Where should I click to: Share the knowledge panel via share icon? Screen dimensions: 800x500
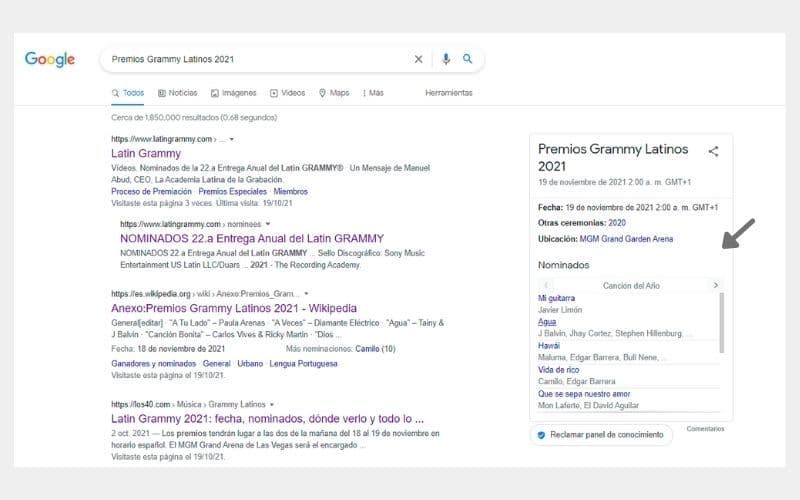coord(713,151)
